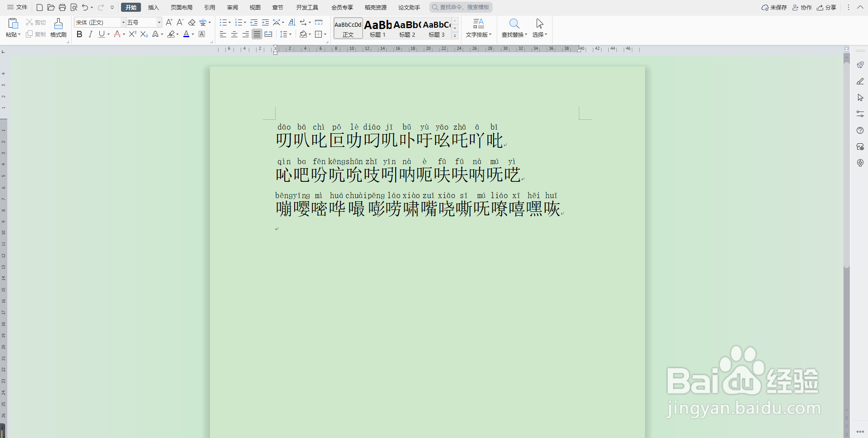The image size is (868, 438).
Task: Click the search box 查找命令、搜索模板
Action: pos(461,7)
